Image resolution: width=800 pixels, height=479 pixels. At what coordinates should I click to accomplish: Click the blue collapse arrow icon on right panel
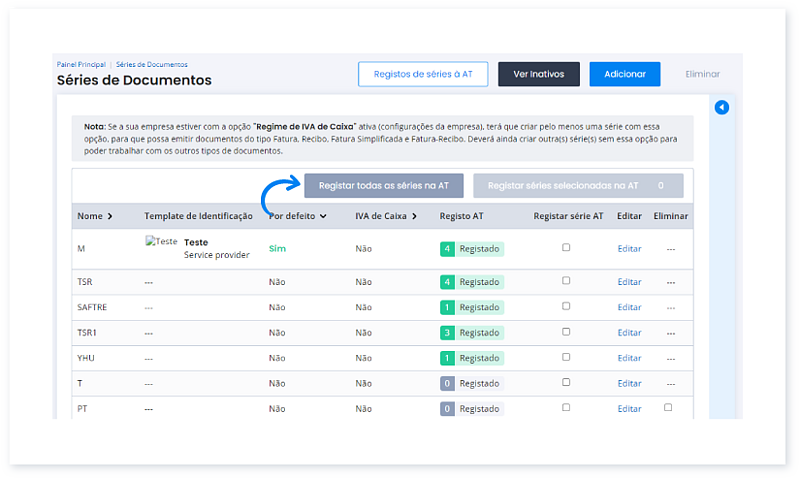(x=722, y=108)
